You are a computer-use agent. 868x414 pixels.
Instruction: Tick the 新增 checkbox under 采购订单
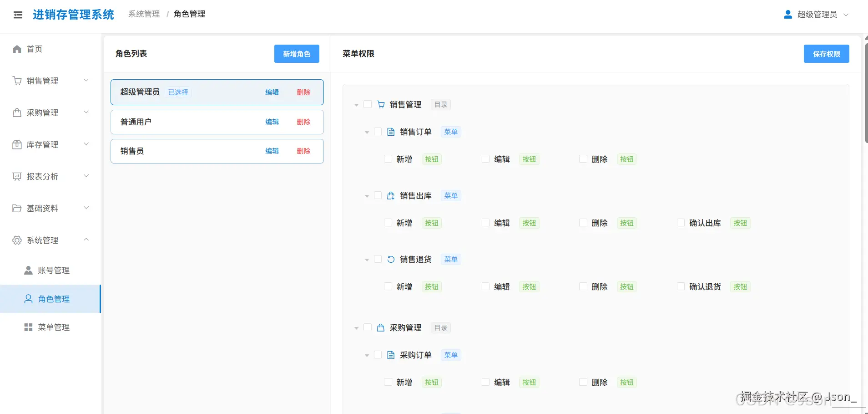[388, 382]
